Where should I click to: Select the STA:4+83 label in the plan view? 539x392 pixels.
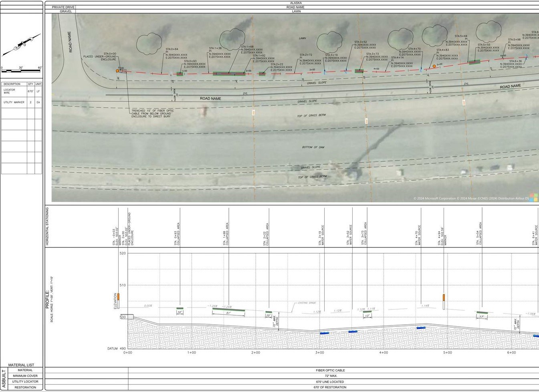click(x=443, y=50)
